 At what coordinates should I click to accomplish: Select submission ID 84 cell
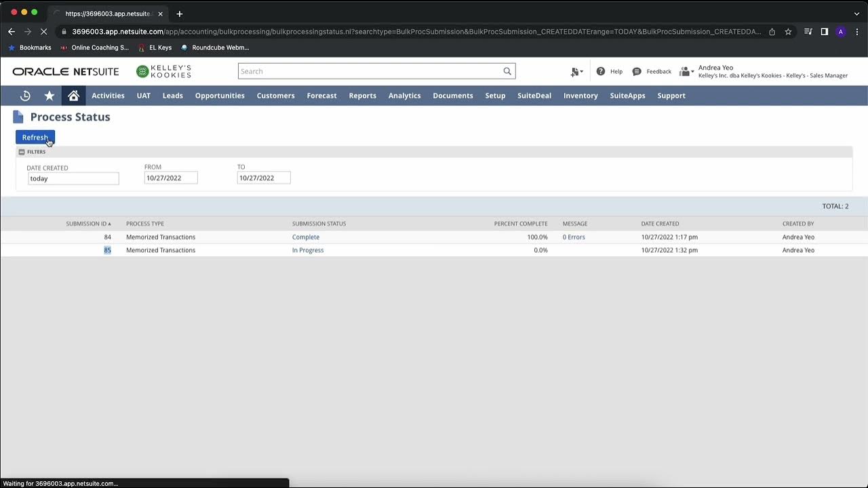tap(107, 237)
